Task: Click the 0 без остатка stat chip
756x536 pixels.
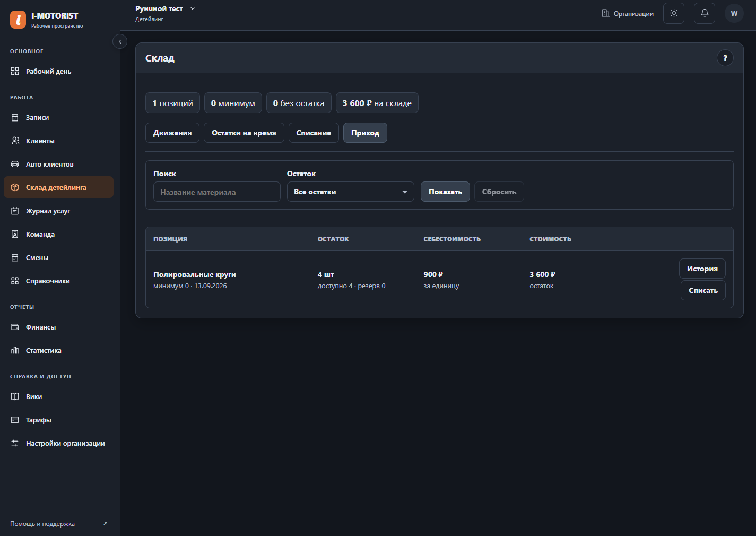Action: (299, 103)
